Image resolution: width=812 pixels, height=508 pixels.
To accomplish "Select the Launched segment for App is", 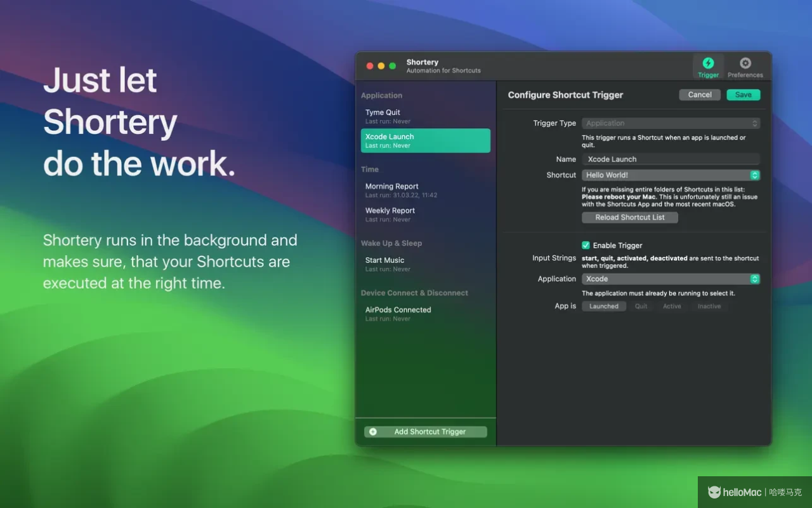I will coord(604,306).
